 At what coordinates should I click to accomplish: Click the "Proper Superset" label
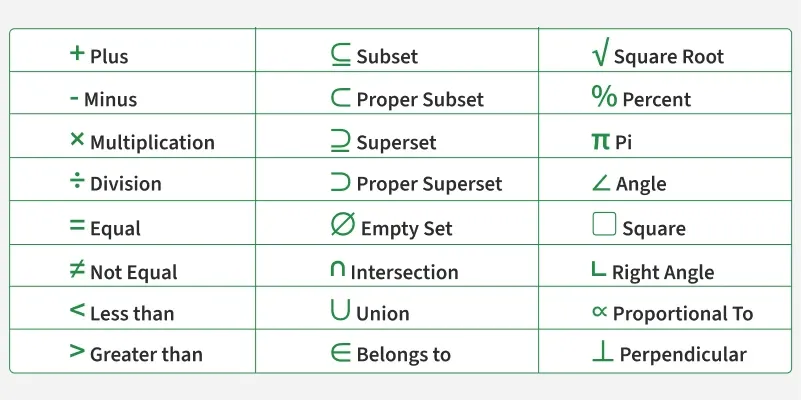(429, 185)
